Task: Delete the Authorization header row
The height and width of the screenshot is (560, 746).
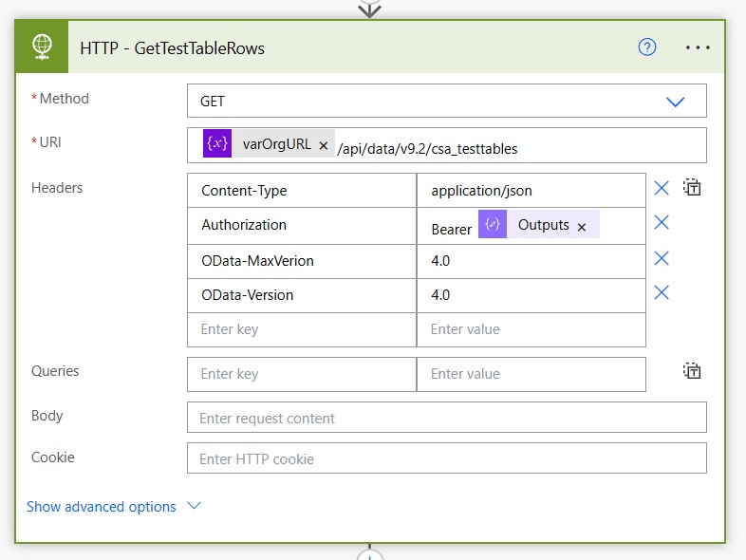Action: pyautogui.click(x=662, y=223)
